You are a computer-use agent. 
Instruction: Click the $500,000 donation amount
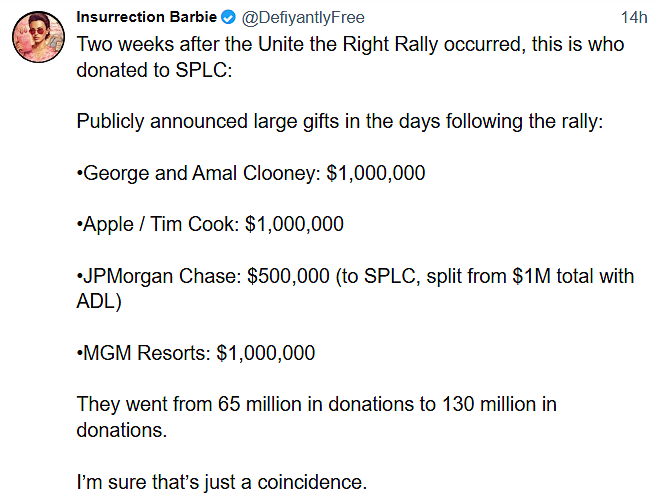(288, 276)
